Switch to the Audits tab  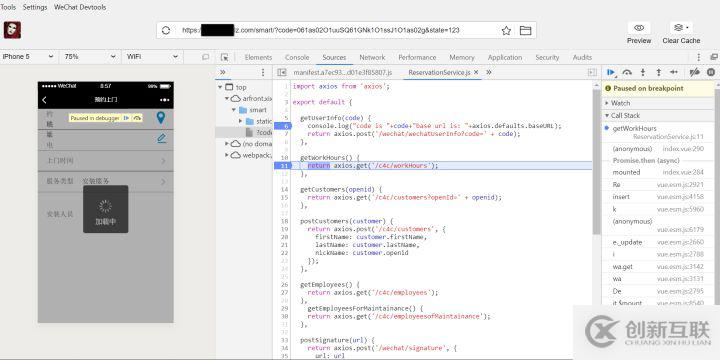click(x=582, y=57)
